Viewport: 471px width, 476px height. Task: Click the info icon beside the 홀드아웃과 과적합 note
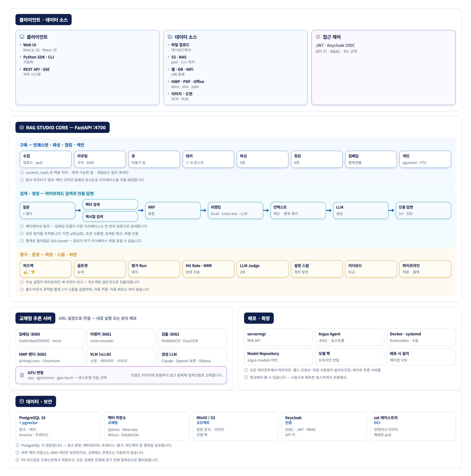coord(22,289)
